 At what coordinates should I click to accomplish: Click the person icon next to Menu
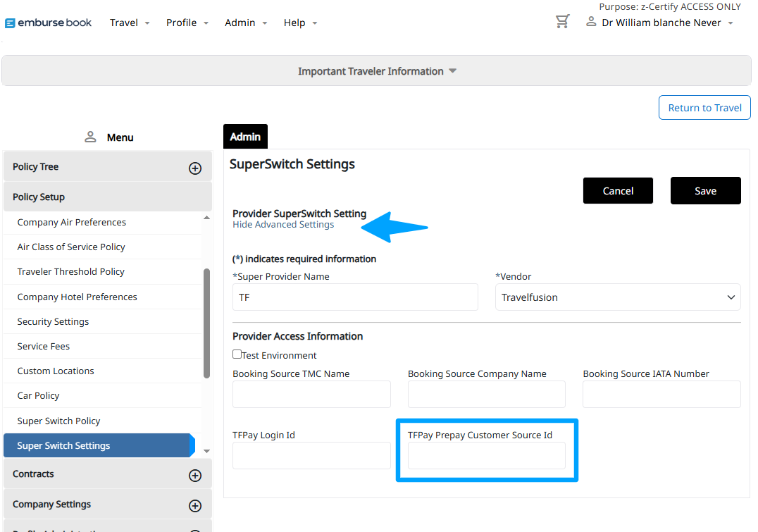[x=90, y=137]
